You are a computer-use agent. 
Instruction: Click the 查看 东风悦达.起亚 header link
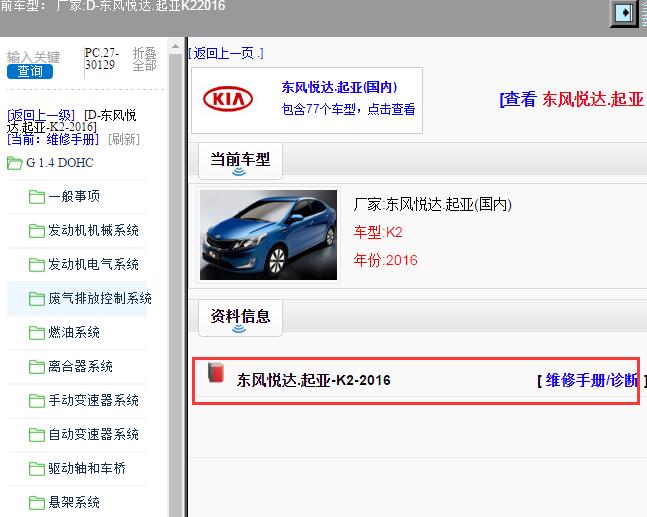point(572,99)
